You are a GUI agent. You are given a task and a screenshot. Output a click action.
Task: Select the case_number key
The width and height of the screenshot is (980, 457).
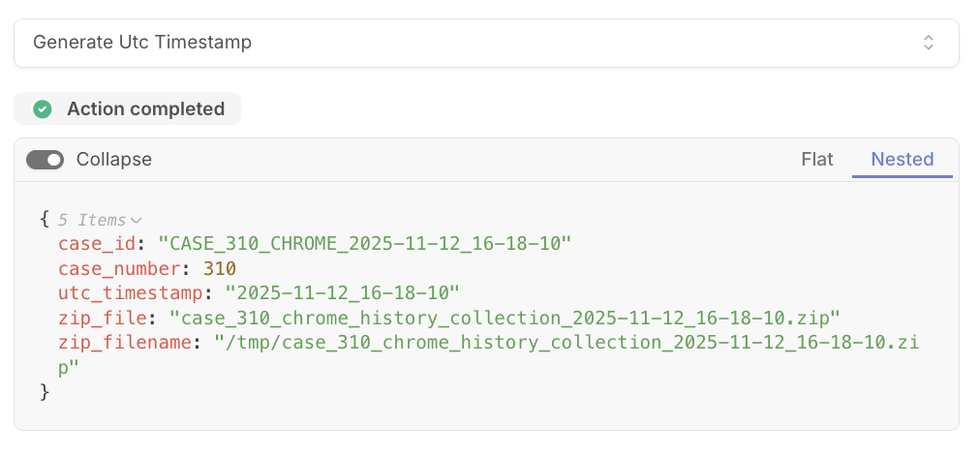point(120,269)
